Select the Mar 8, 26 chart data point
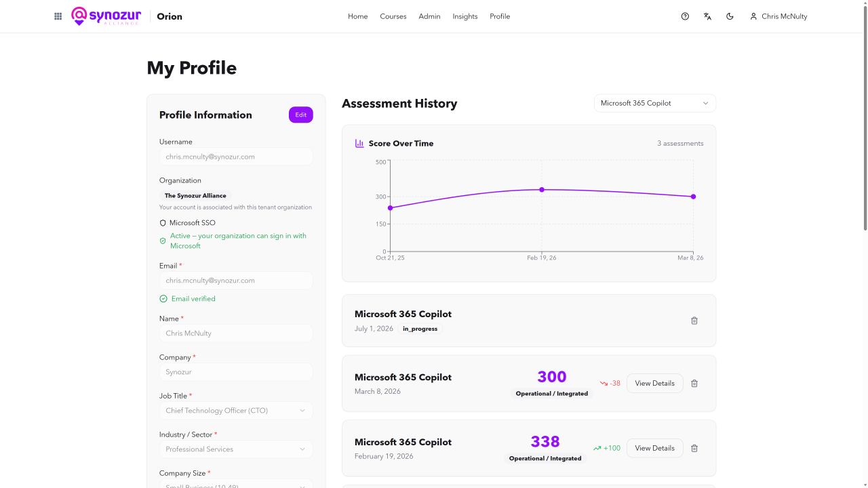 coord(693,197)
